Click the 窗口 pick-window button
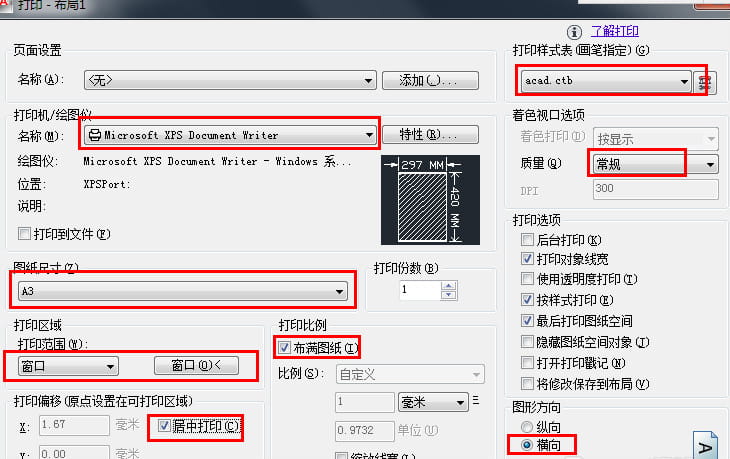Image resolution: width=730 pixels, height=459 pixels. (196, 366)
